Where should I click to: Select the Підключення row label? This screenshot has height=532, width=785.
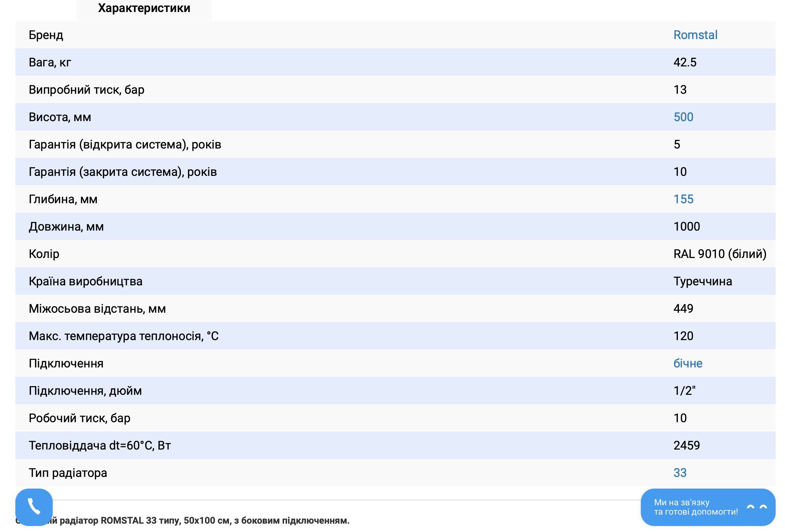point(66,363)
